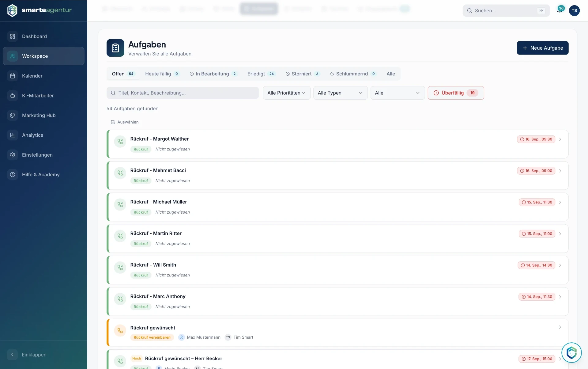Click the Max Mustermann contact label
This screenshot has height=369, width=588.
[204, 337]
